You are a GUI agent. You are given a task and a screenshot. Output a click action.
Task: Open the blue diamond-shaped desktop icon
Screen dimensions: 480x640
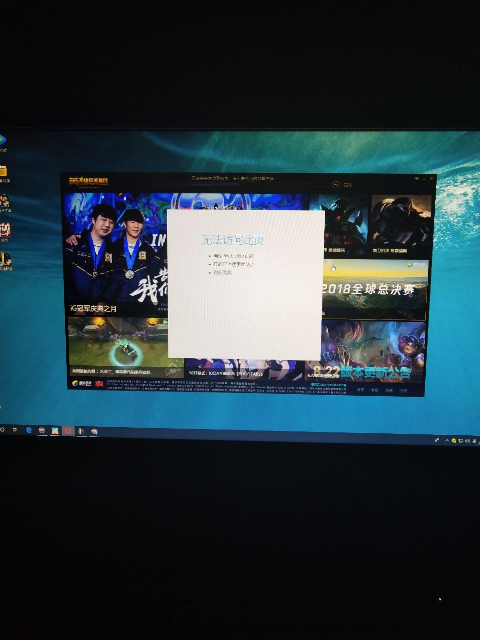coord(2,140)
